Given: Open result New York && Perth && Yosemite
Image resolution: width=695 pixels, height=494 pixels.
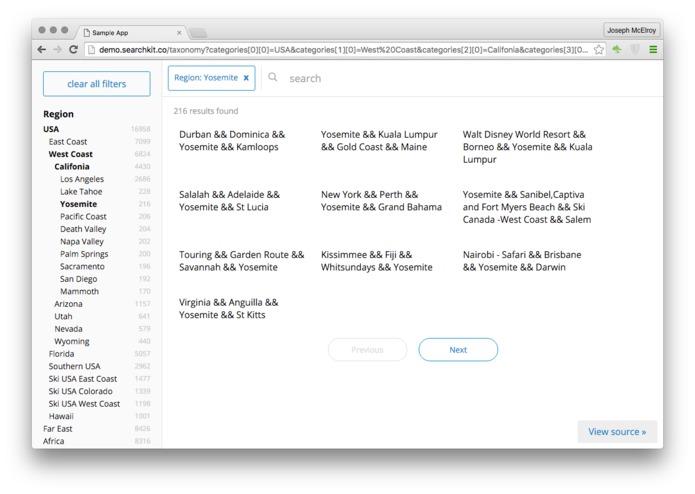Looking at the screenshot, I should point(381,201).
